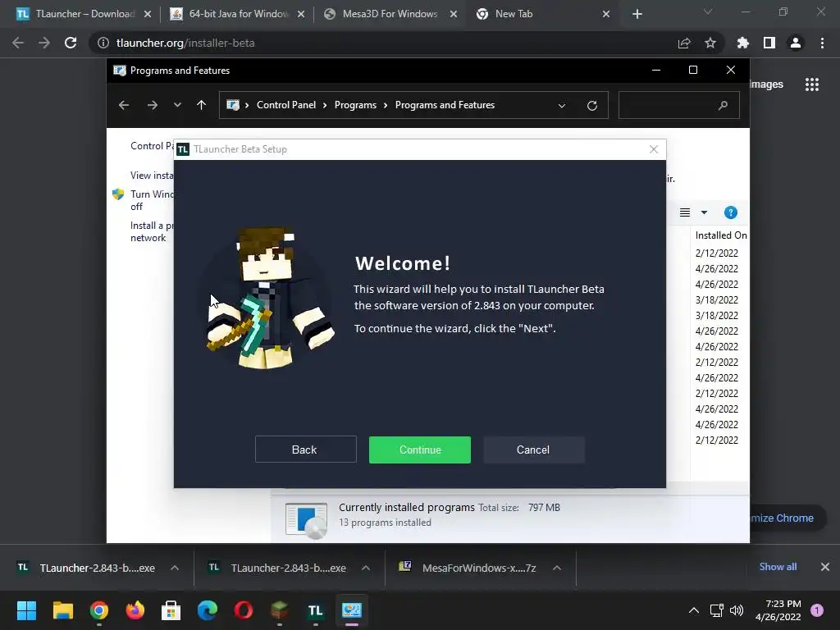Viewport: 840px width, 630px height.
Task: Expand the address bar history dropdown
Action: tap(561, 106)
